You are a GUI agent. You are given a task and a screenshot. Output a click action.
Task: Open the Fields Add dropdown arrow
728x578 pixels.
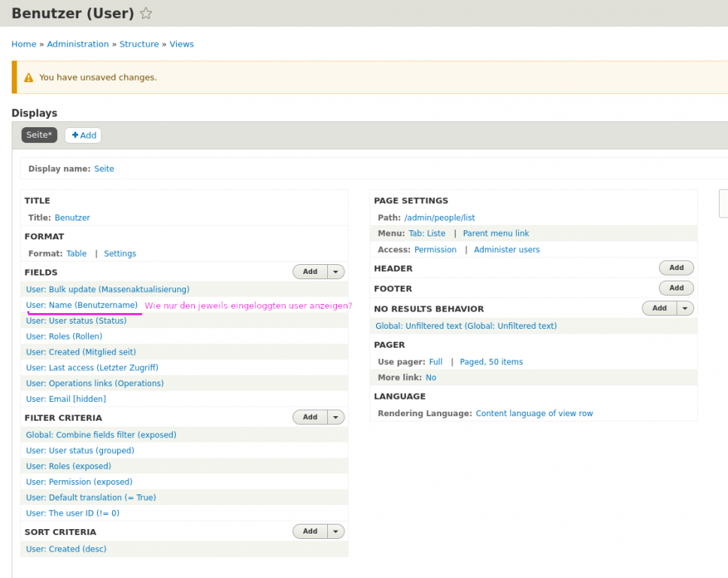point(336,272)
